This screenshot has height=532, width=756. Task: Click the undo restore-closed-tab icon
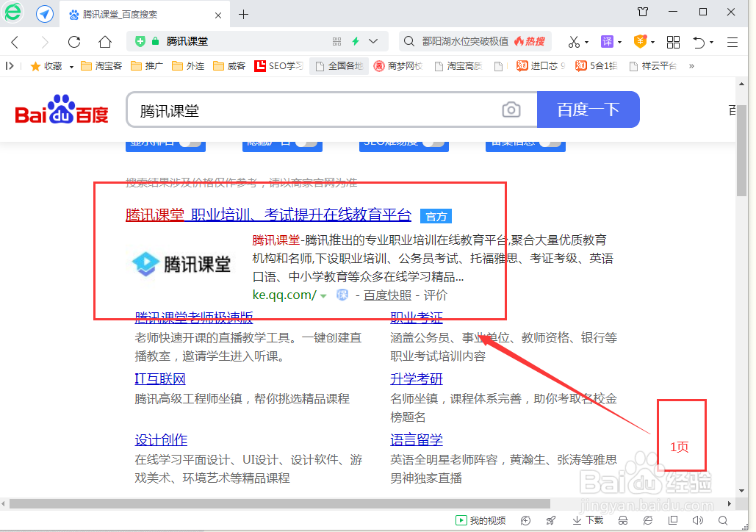[x=699, y=42]
